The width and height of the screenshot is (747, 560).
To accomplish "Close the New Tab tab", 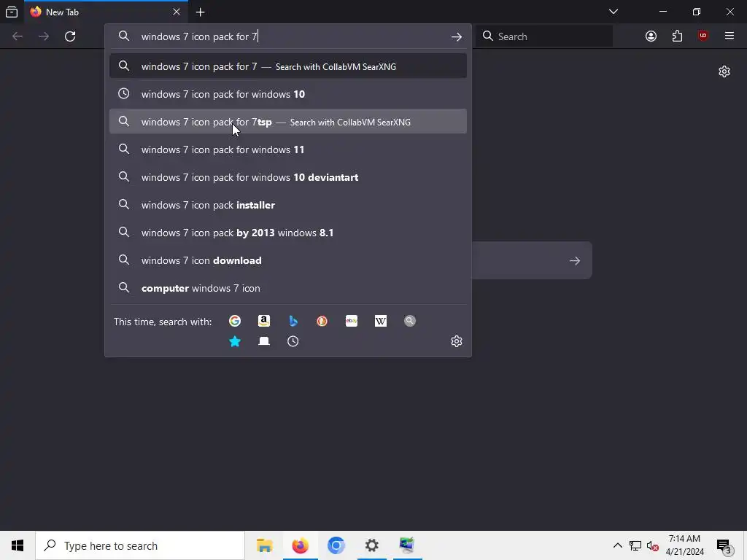I will (177, 12).
